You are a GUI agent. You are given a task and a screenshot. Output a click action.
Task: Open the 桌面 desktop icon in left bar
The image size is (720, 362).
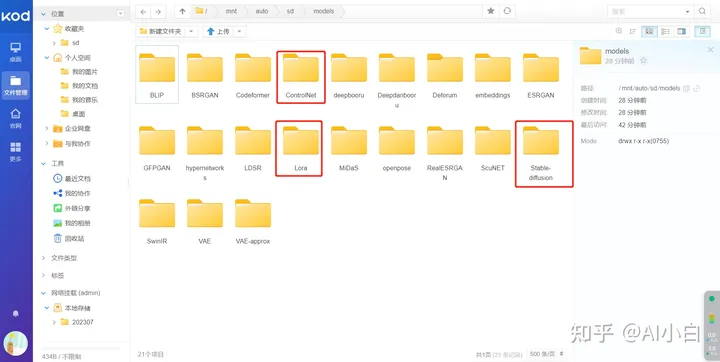(x=16, y=52)
